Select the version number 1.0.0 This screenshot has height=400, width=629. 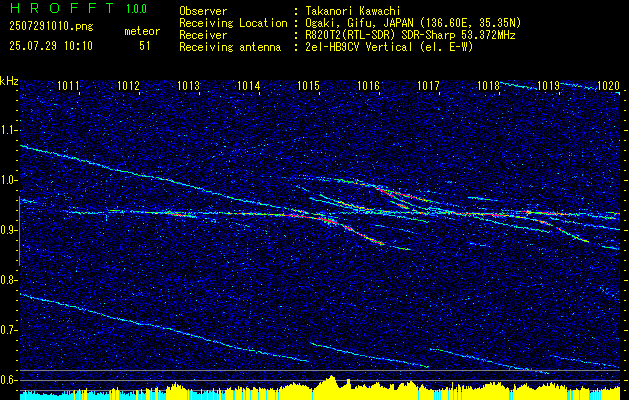[136, 9]
